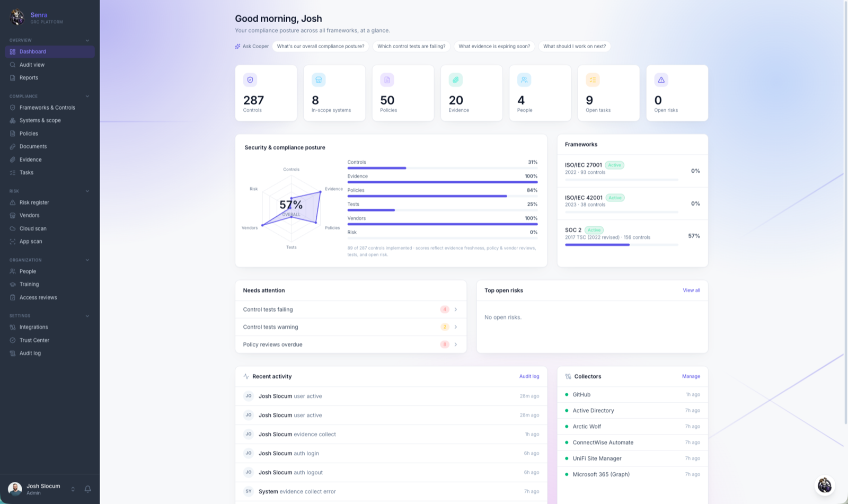The width and height of the screenshot is (848, 504).
Task: Click the Vendors store icon in sidebar
Action: [13, 215]
